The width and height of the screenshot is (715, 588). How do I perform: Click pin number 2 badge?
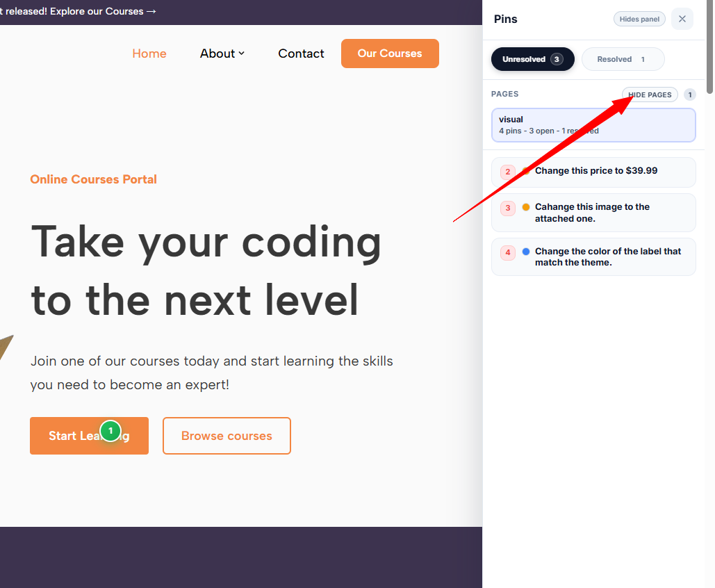point(508,172)
